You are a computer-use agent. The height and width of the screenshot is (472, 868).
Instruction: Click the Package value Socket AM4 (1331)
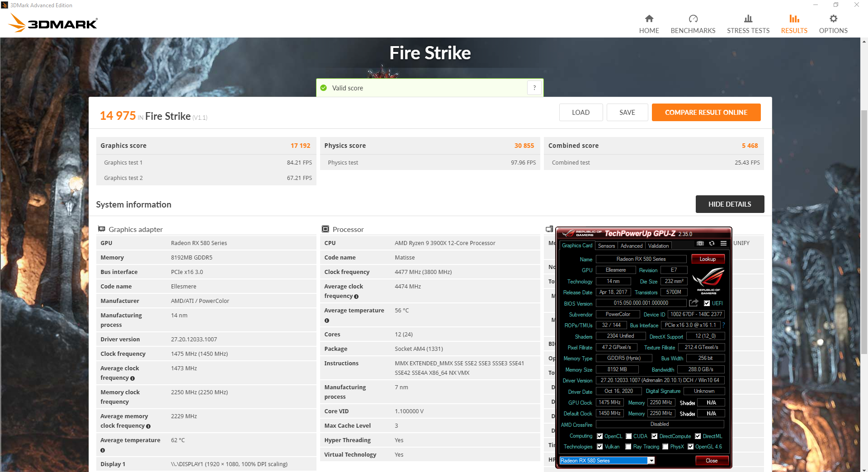[419, 349]
